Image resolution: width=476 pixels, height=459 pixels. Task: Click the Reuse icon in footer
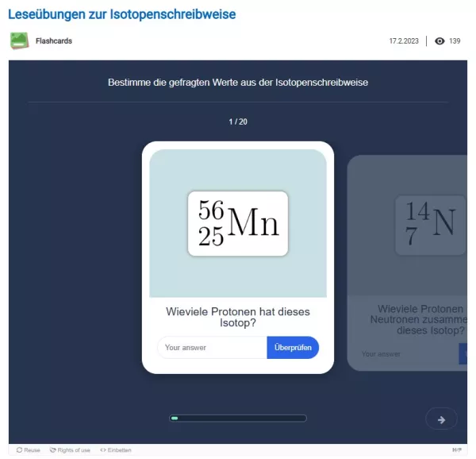(x=18, y=450)
